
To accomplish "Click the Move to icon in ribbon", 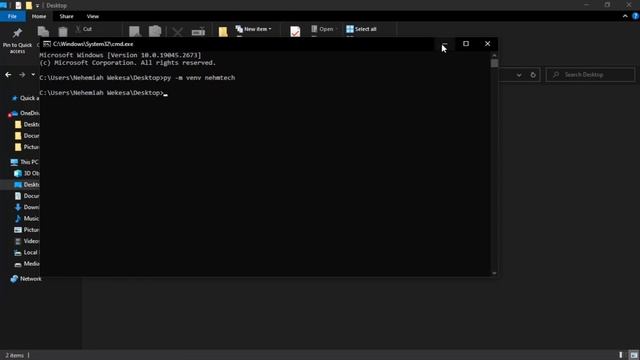I will click(134, 31).
